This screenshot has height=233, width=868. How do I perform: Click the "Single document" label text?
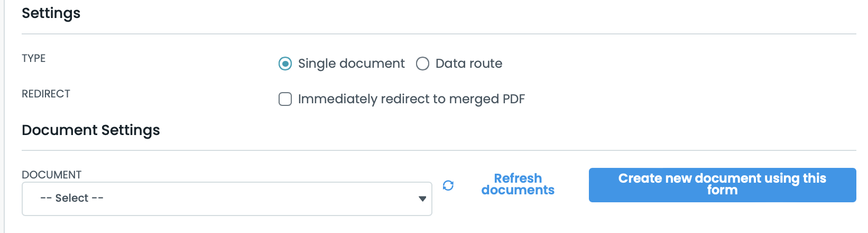(351, 64)
